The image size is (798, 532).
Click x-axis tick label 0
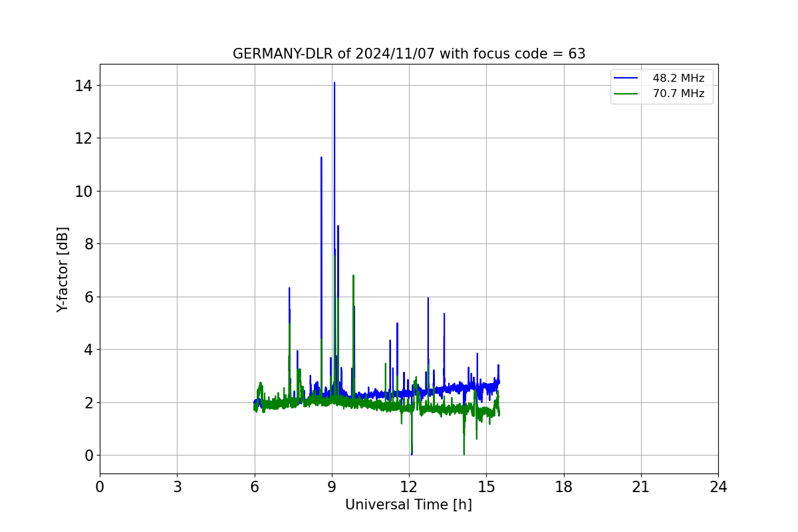click(x=100, y=487)
